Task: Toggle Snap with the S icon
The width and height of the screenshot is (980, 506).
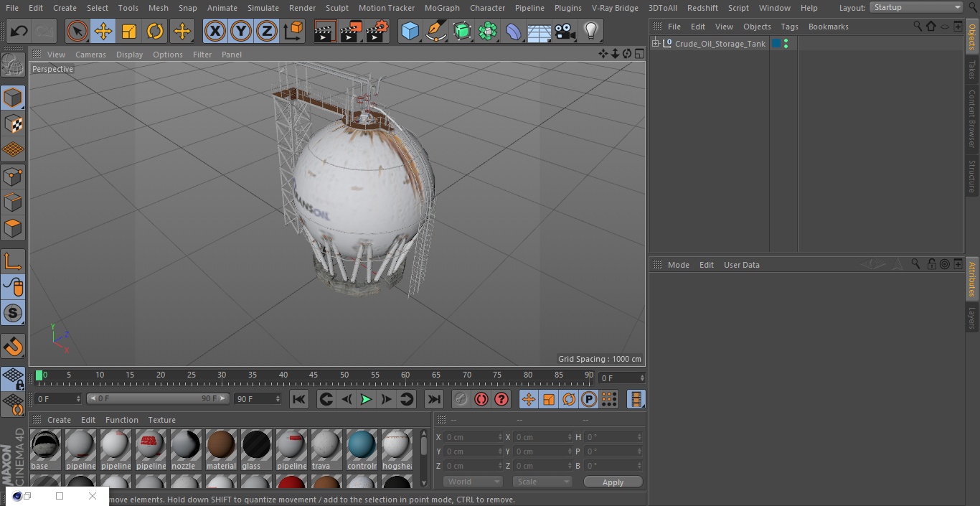Action: pos(13,314)
